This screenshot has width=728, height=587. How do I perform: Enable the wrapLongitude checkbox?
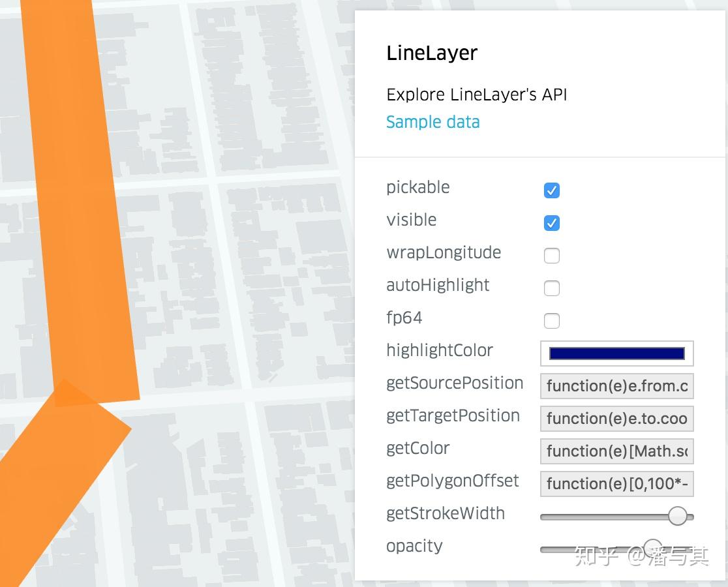click(x=552, y=256)
